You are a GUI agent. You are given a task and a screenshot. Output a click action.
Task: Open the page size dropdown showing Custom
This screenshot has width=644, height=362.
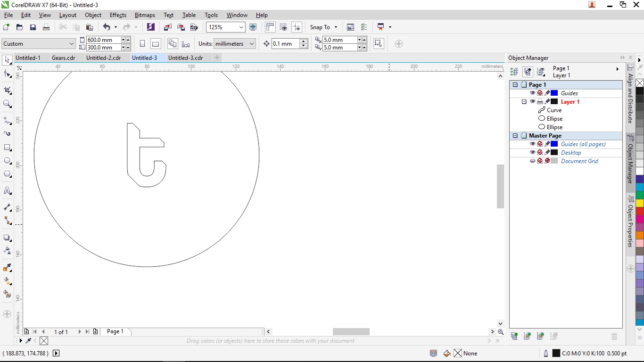point(72,44)
